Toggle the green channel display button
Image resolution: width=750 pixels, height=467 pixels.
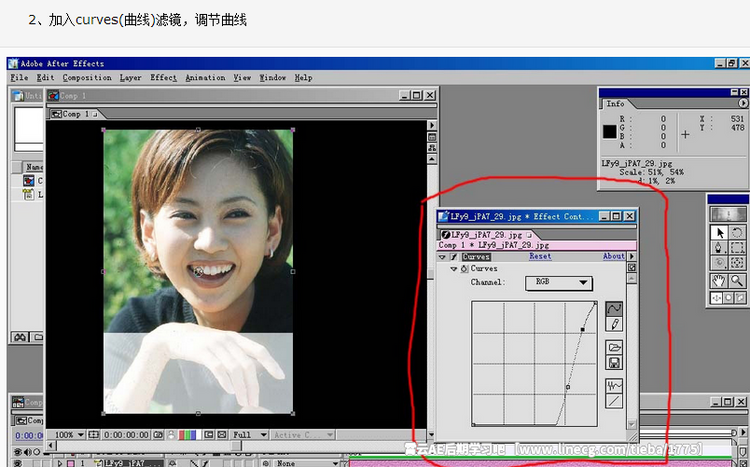click(x=187, y=435)
